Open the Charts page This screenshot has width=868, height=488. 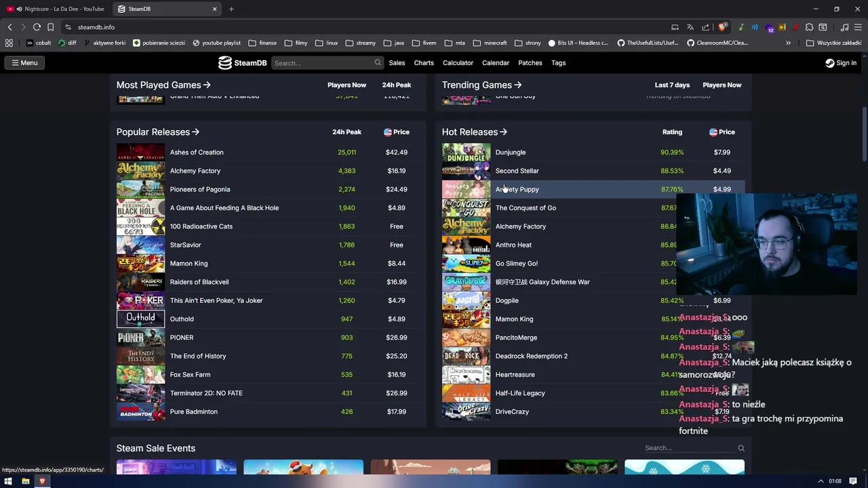point(424,62)
